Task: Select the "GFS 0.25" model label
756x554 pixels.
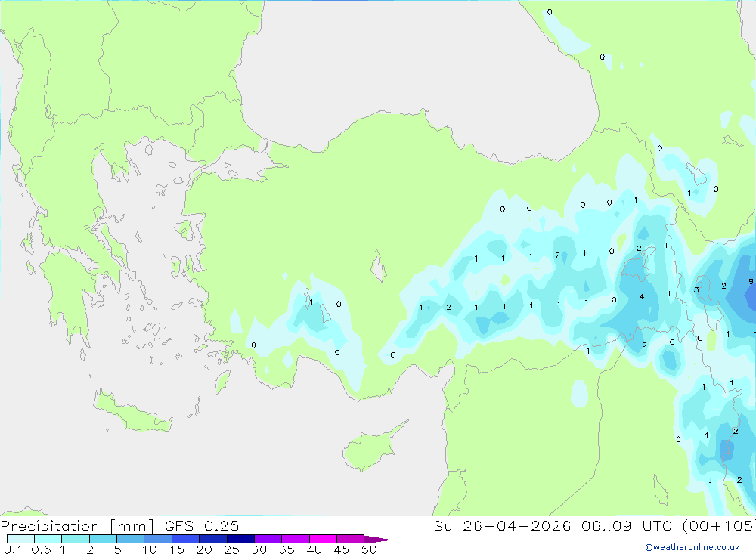Action: coord(202,525)
